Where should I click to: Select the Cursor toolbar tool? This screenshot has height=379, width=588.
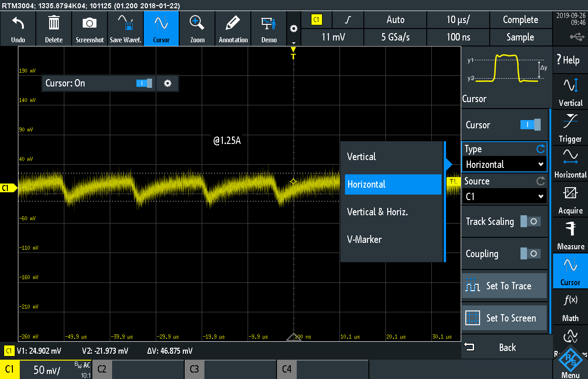click(161, 29)
